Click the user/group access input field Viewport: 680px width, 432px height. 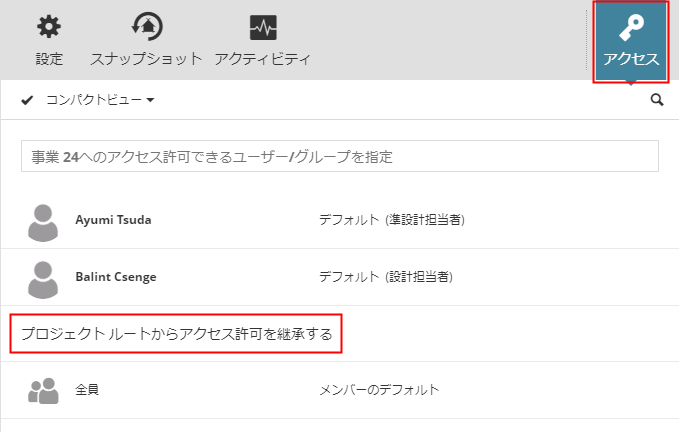(x=340, y=156)
